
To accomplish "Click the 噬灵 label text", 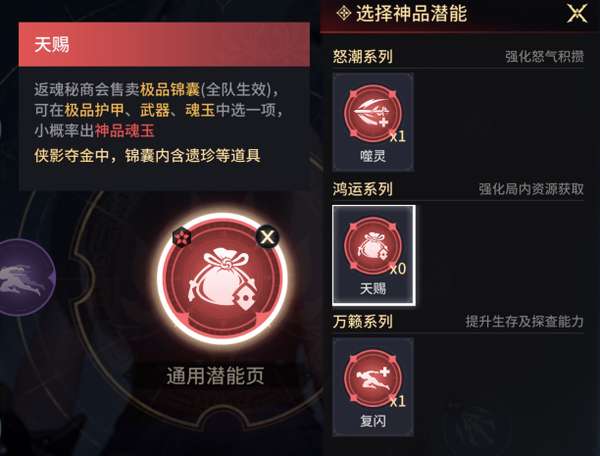I will point(373,156).
